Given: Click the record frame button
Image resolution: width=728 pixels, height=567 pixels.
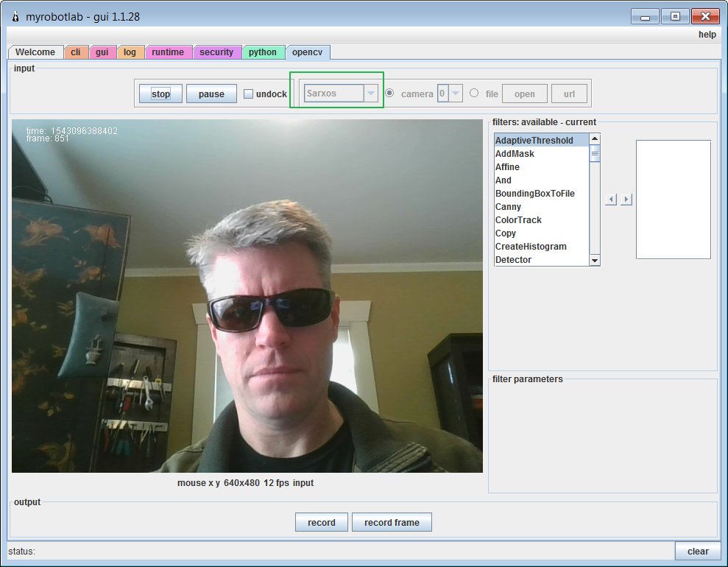Looking at the screenshot, I should [x=392, y=521].
